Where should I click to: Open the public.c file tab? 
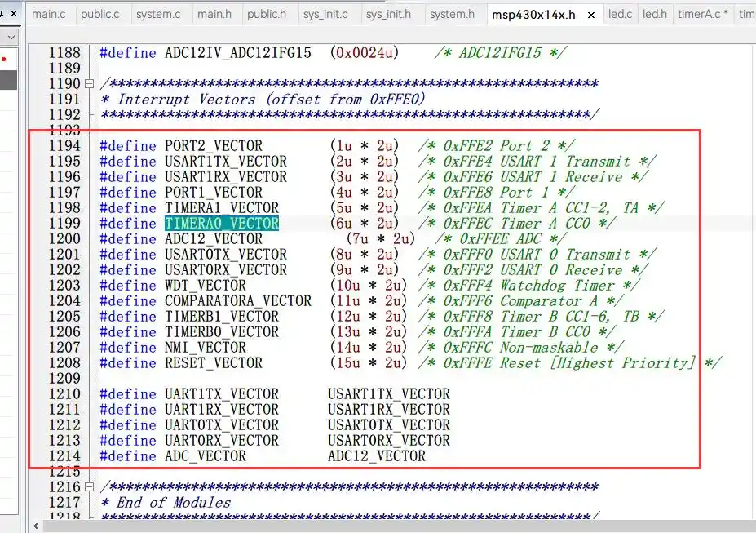[100, 15]
